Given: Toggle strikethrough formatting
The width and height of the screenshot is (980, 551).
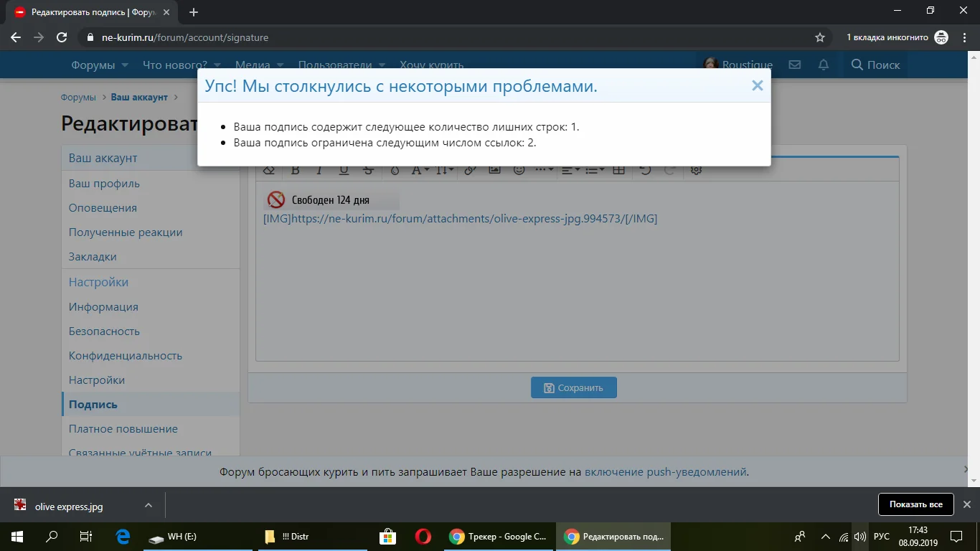Looking at the screenshot, I should (x=368, y=170).
